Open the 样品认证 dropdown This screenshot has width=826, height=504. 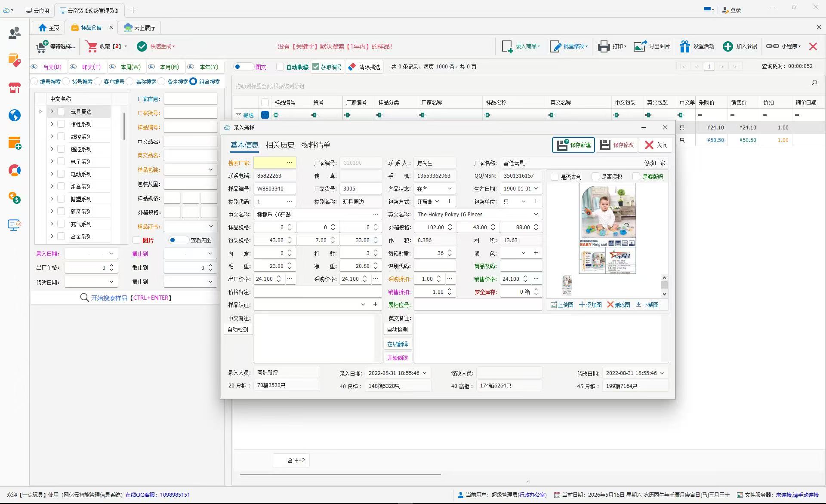coord(363,305)
